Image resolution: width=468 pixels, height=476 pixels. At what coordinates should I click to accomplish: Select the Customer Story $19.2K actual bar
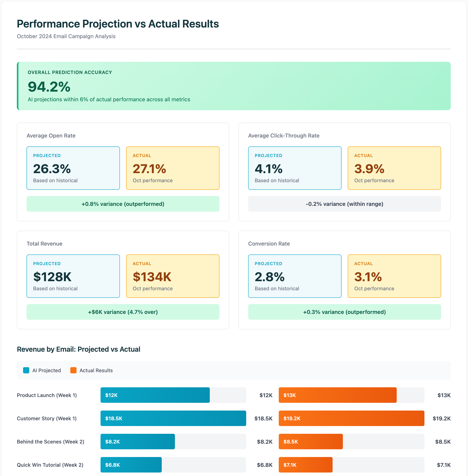pos(351,418)
